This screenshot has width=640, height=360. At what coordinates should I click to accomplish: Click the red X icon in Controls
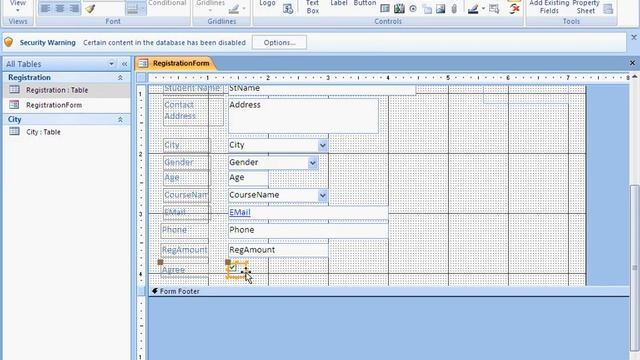tap(515, 9)
